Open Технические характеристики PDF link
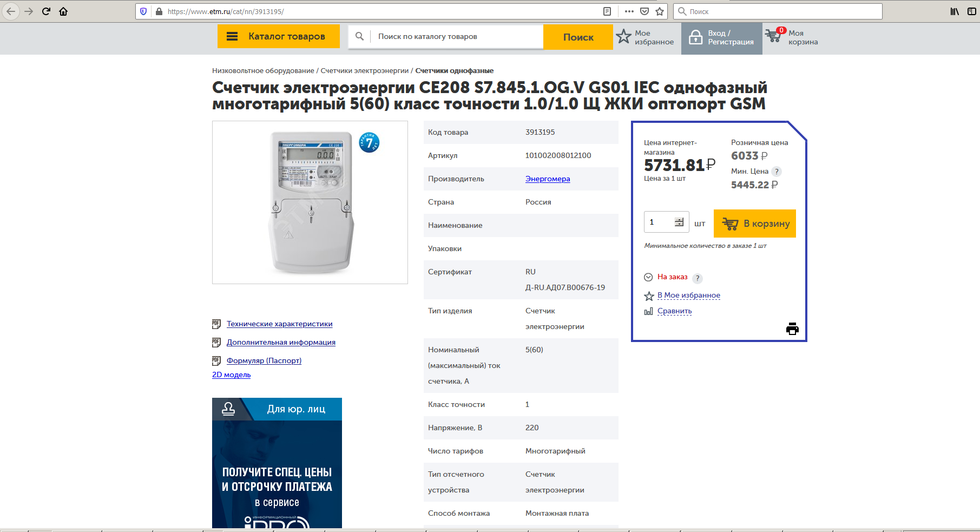This screenshot has width=980, height=532. (279, 324)
